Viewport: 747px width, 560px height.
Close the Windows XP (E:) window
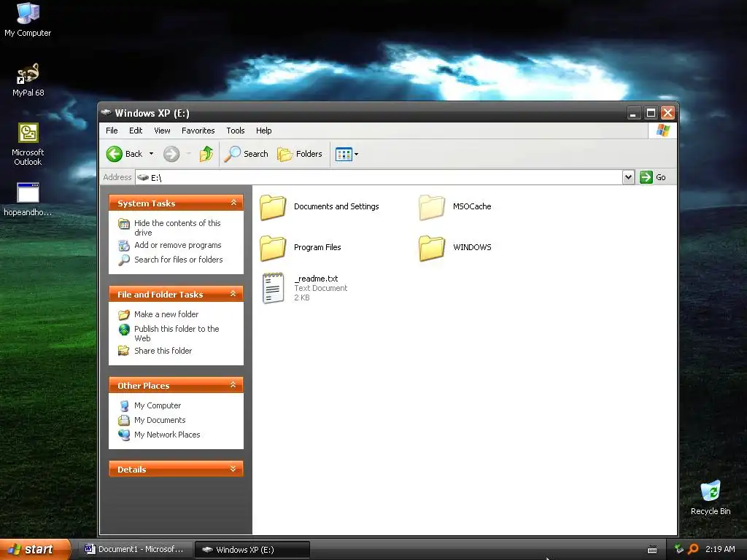[667, 113]
